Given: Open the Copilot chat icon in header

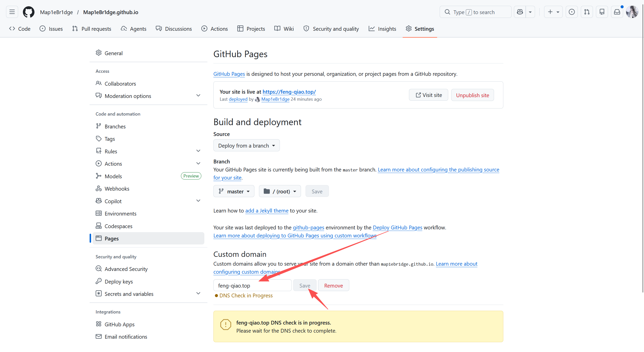Looking at the screenshot, I should click(x=520, y=12).
